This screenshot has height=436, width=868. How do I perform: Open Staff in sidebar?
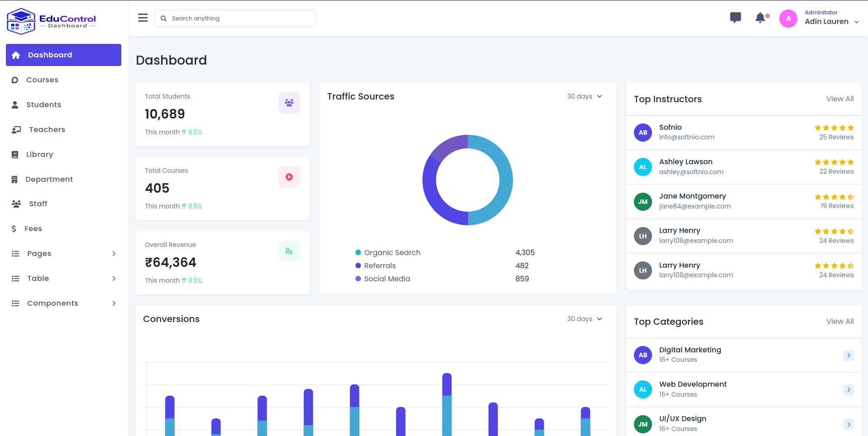pos(63,204)
